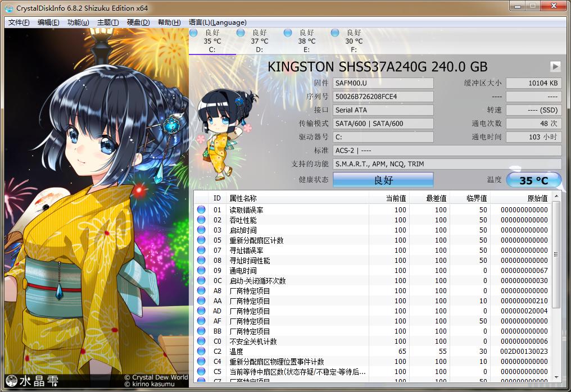Image resolution: width=571 pixels, height=392 pixels.
Task: Click the 序列号 serial number field
Action: pos(383,97)
